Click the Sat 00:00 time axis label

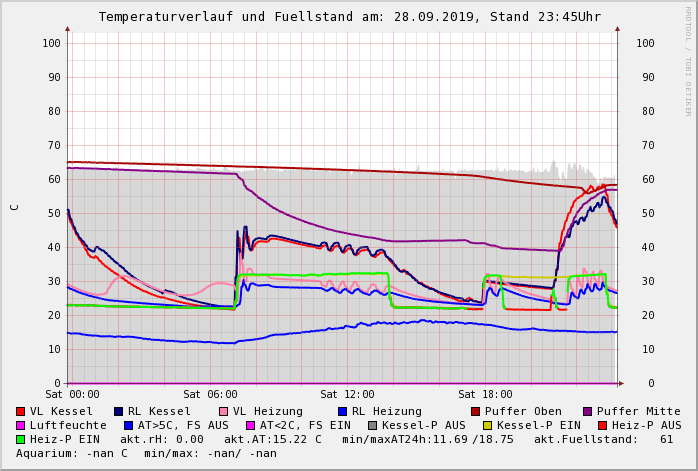[72, 395]
